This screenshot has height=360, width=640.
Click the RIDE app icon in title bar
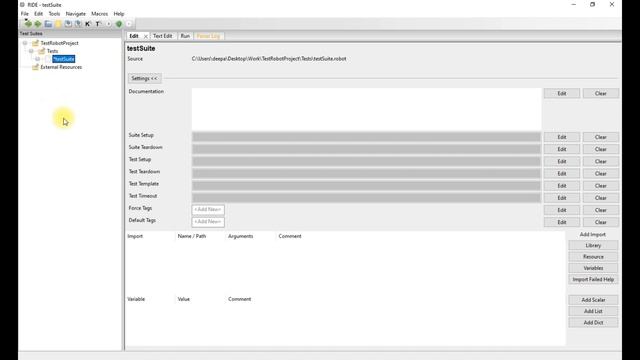point(22,4)
